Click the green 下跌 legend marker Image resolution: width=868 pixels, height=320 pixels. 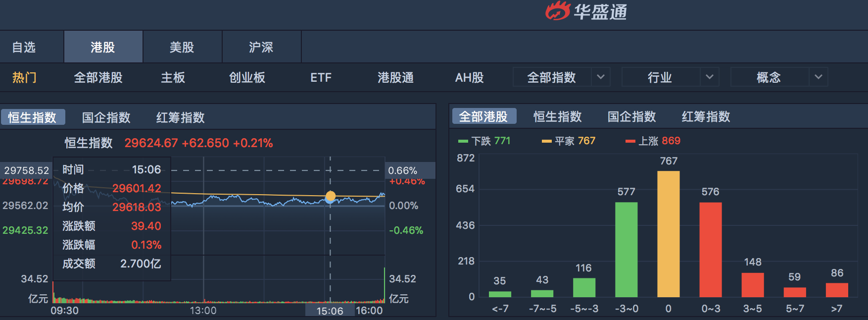(463, 141)
